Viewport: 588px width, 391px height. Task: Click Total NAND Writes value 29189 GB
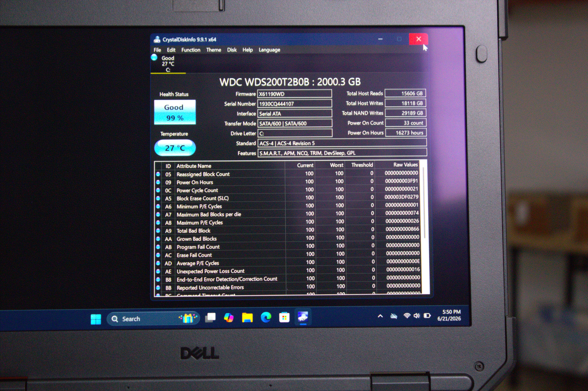406,113
